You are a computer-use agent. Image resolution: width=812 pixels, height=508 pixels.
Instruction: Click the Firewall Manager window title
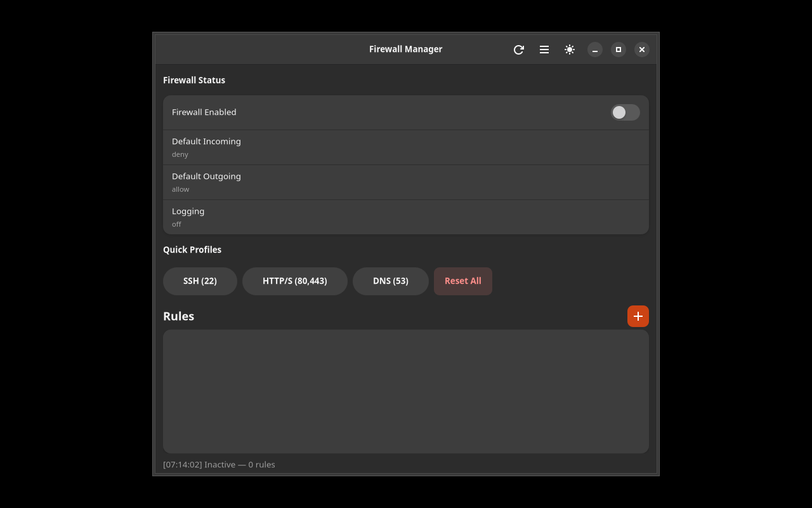[x=406, y=49]
